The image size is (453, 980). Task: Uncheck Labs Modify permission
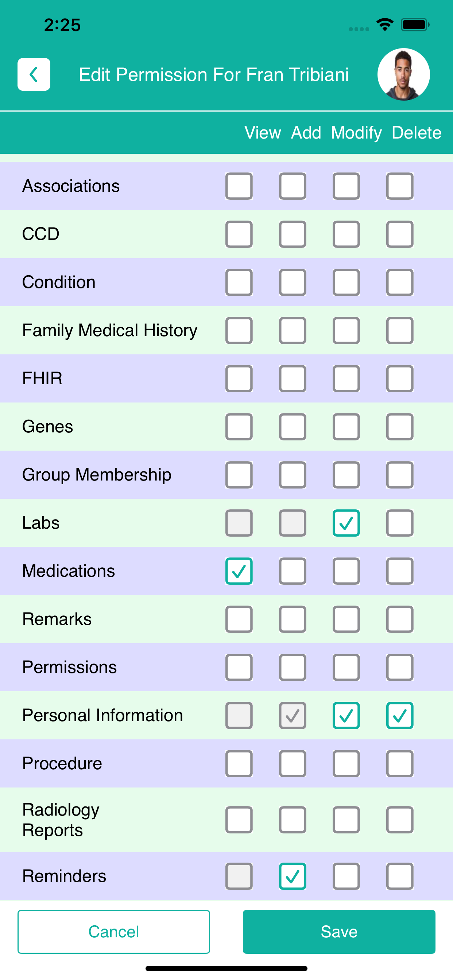[x=346, y=523]
